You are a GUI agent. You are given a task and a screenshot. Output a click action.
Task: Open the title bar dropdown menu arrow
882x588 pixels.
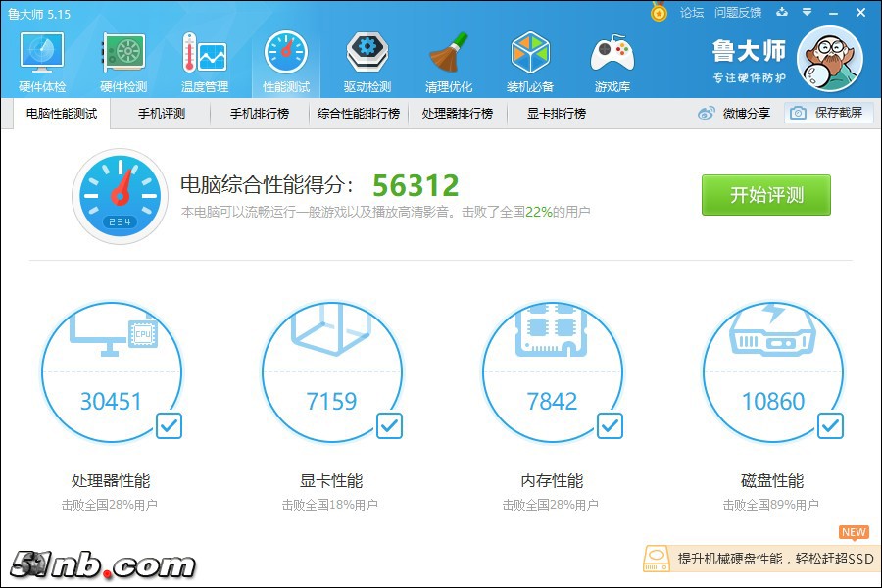[x=807, y=13]
